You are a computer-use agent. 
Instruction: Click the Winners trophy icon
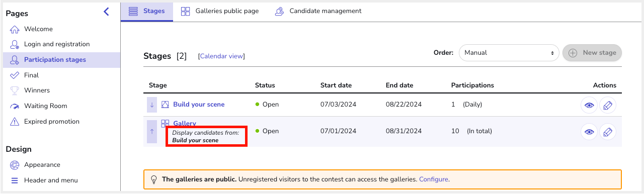(15, 90)
